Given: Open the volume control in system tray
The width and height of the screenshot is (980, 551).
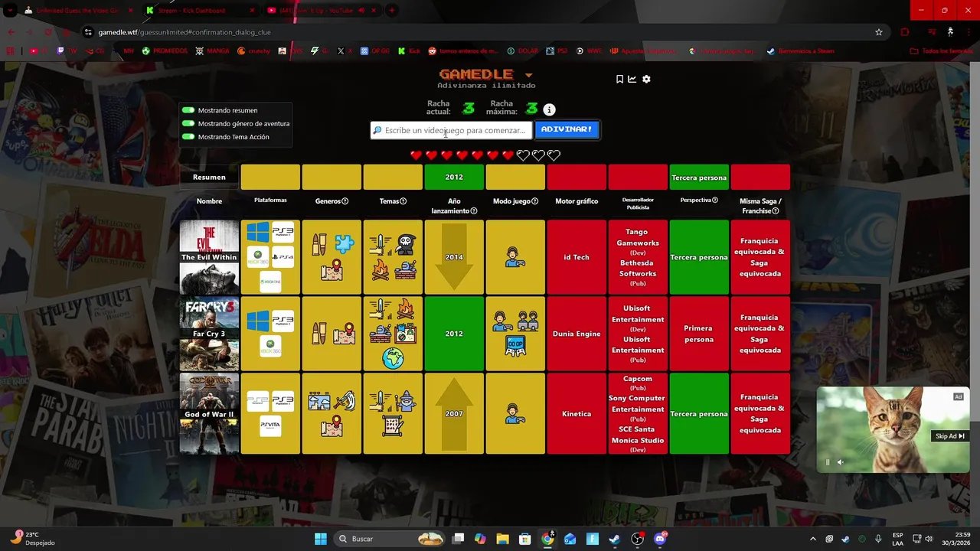Looking at the screenshot, I should (x=928, y=539).
